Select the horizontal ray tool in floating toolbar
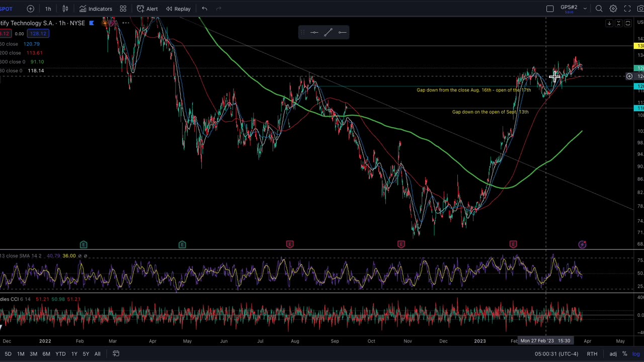 point(342,33)
